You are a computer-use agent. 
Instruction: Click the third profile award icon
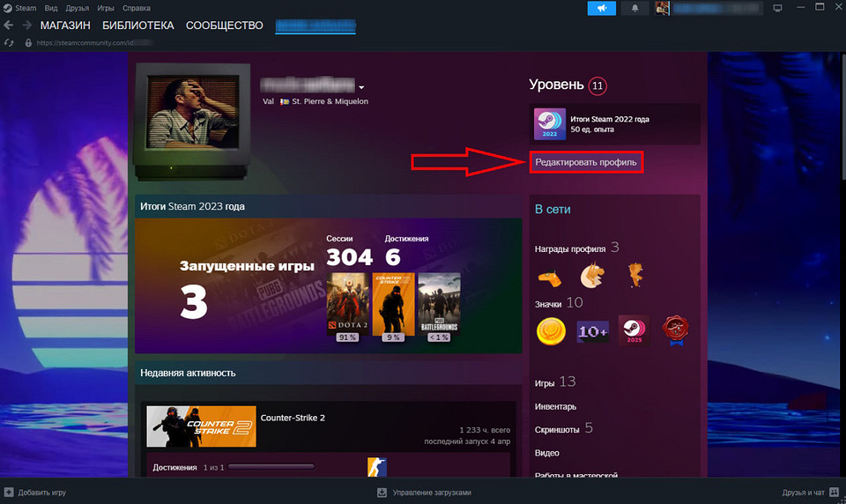[635, 275]
